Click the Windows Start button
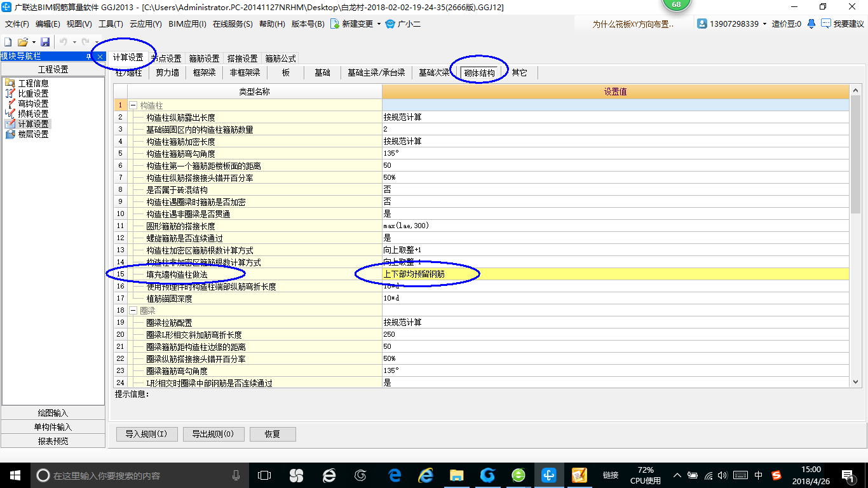This screenshot has height=488, width=868. 15,475
